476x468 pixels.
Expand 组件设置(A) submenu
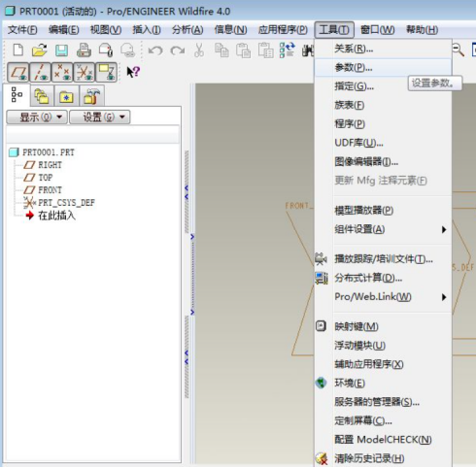[383, 229]
